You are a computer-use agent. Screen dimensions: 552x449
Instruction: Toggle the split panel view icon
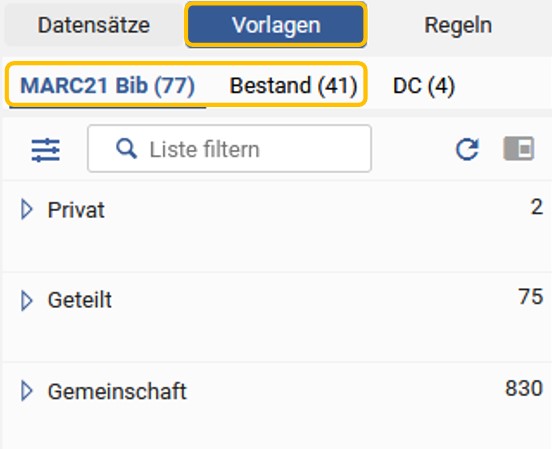[519, 149]
